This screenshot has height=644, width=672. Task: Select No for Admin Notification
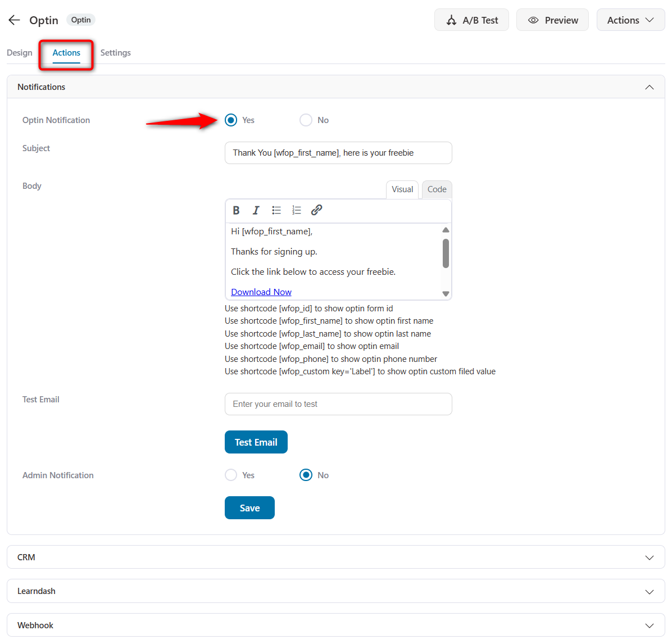click(x=306, y=475)
